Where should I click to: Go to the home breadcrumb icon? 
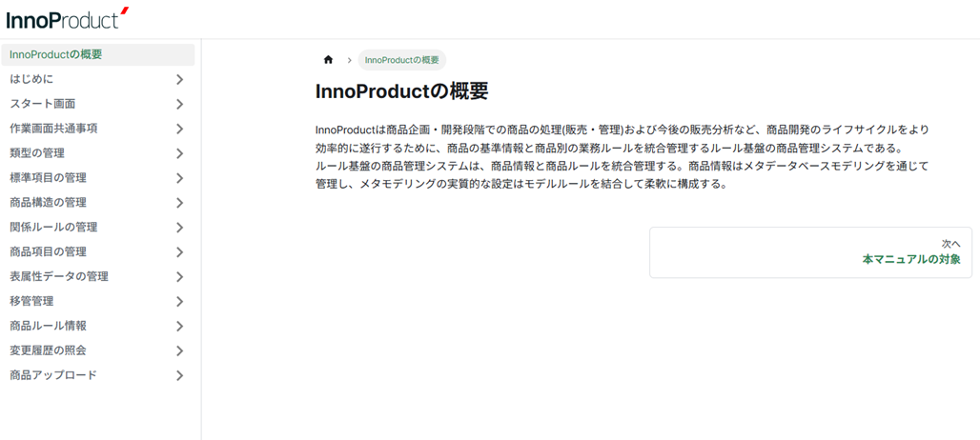(x=329, y=60)
